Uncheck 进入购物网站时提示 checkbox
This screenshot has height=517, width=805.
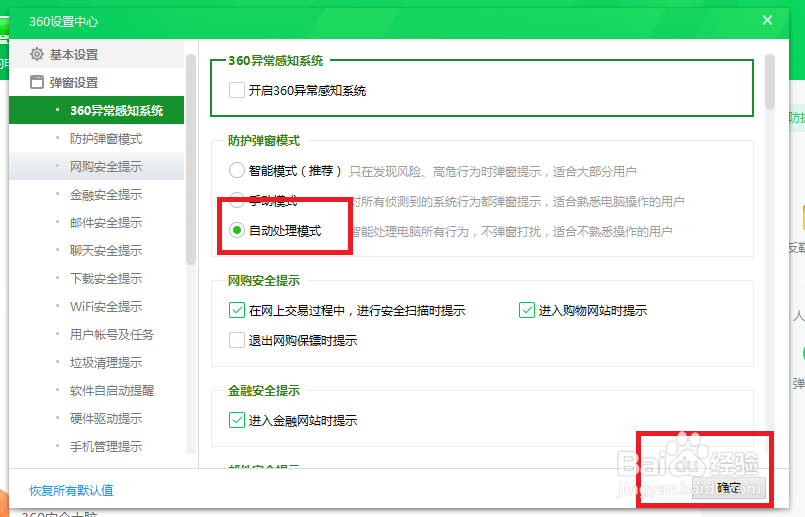pos(527,310)
